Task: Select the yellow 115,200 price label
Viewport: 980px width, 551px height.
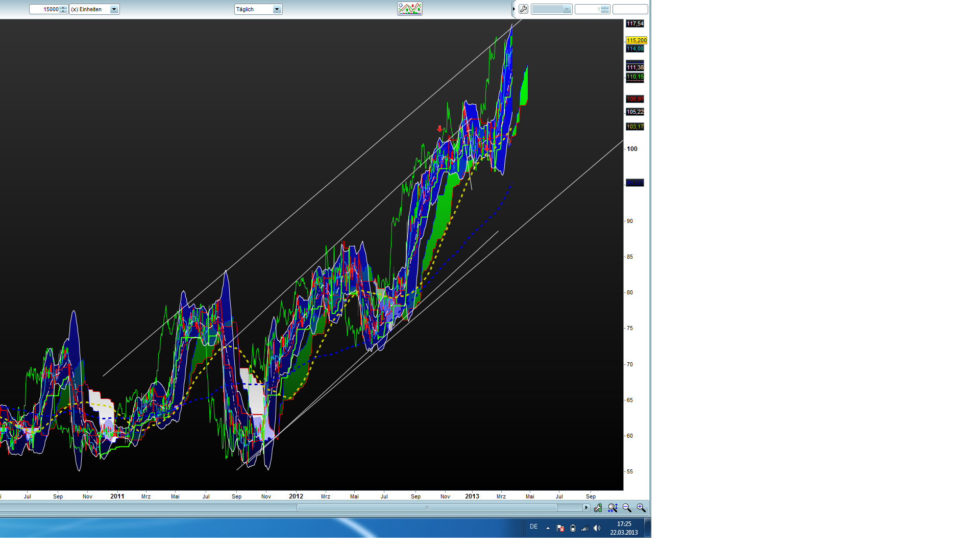Action: [x=635, y=40]
